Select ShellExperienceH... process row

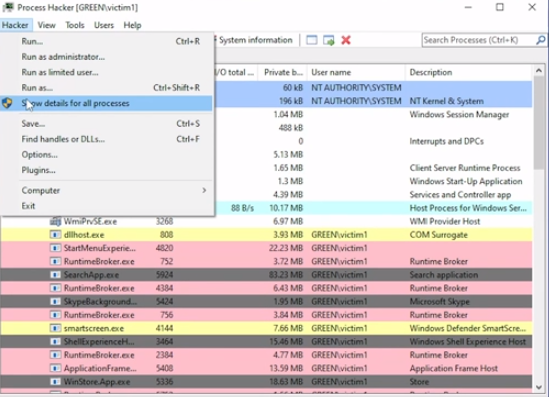[266, 341]
